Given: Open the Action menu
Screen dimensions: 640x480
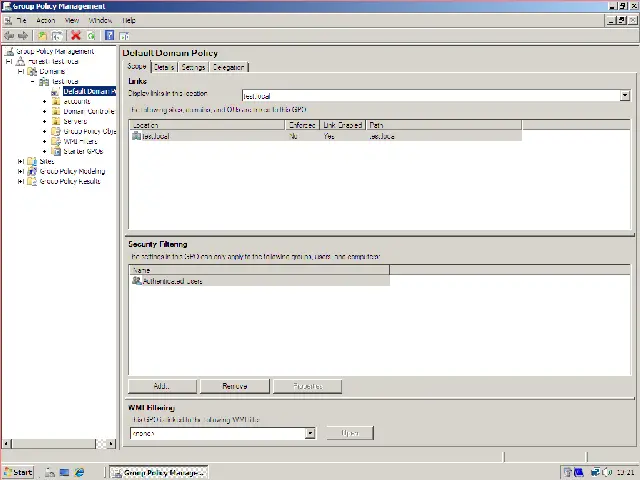Looking at the screenshot, I should tap(46, 20).
